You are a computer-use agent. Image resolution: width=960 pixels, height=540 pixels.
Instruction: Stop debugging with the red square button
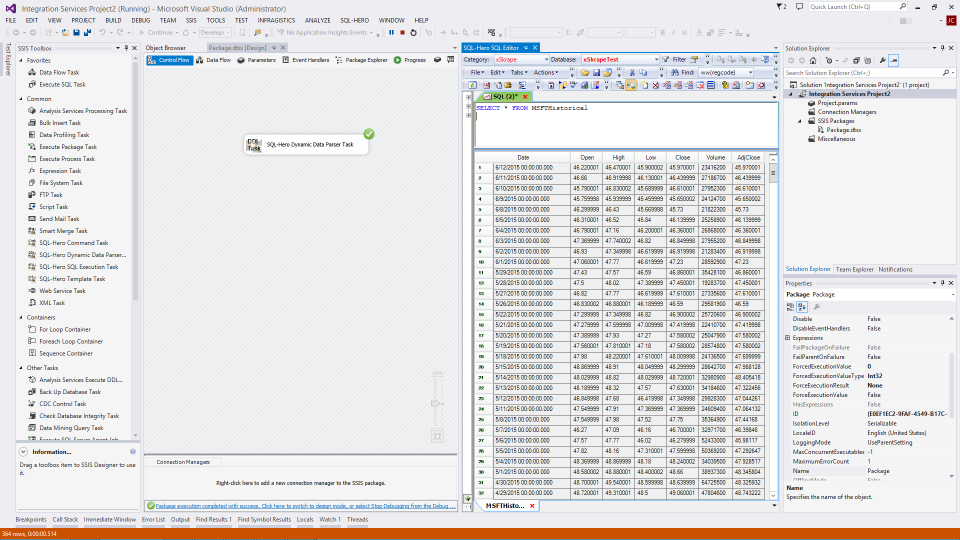point(403,32)
